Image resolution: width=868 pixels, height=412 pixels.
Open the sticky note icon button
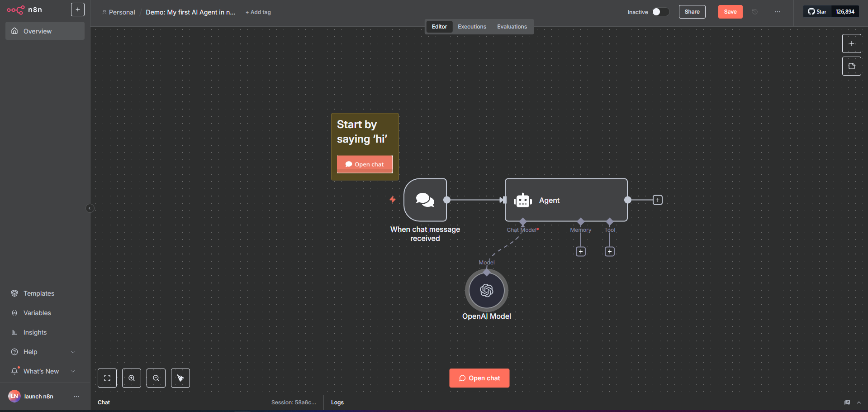[x=851, y=66]
